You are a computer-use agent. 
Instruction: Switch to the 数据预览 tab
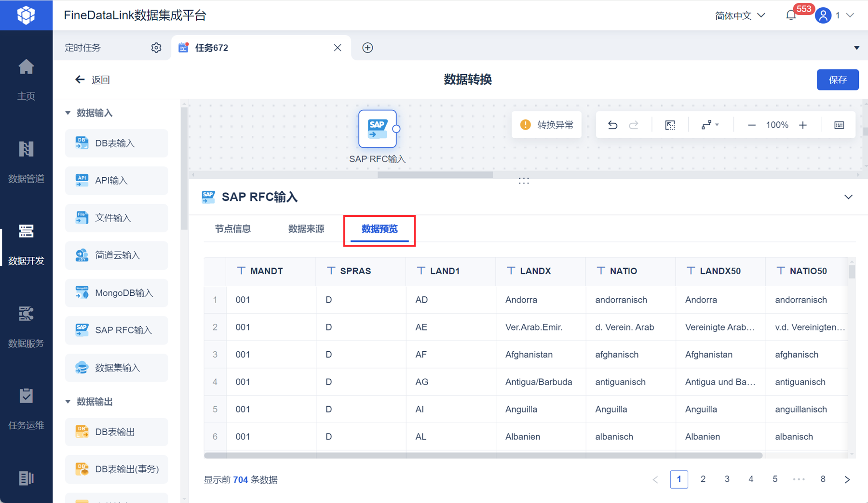(380, 229)
